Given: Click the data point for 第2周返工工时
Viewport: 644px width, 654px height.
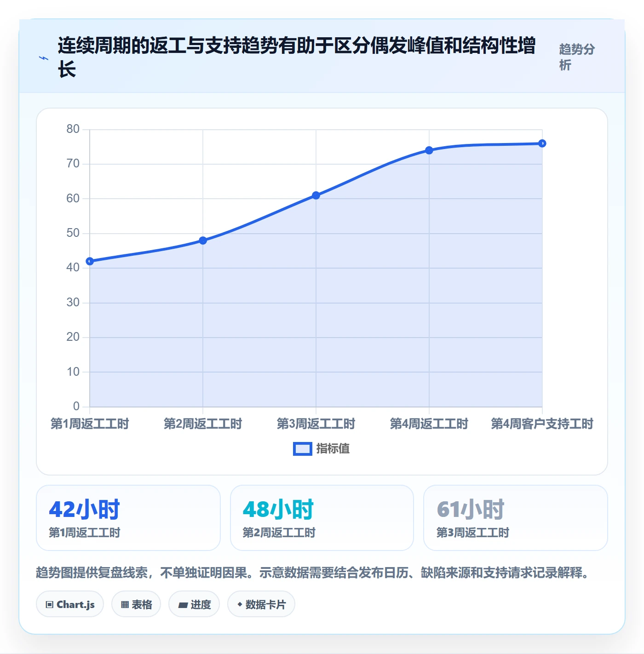Looking at the screenshot, I should pyautogui.click(x=203, y=241).
